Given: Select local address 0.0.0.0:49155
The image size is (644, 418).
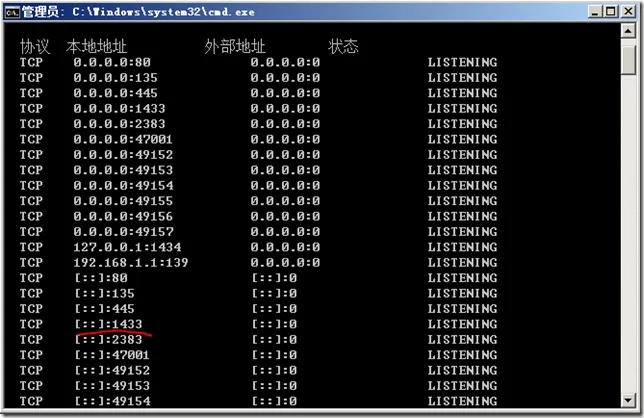Looking at the screenshot, I should click(123, 201).
